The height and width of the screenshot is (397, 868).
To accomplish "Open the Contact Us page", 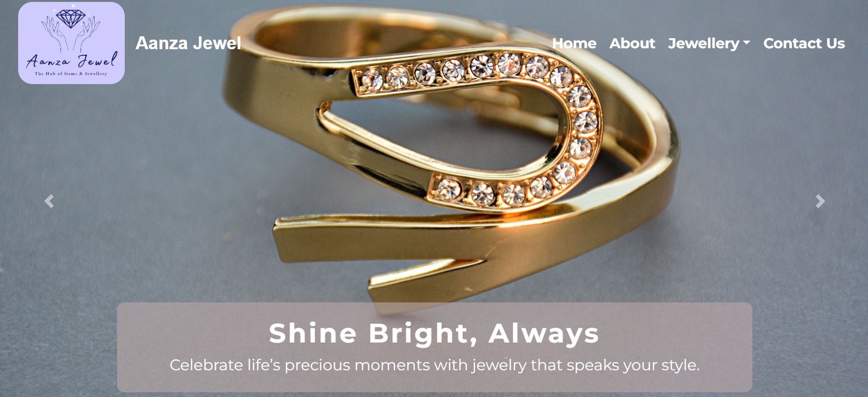I will 804,43.
